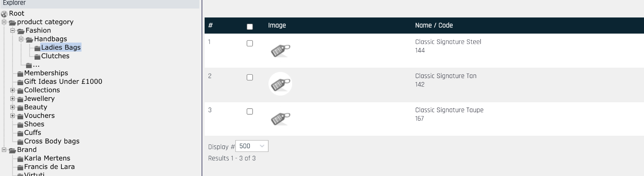Click the Memberships folder icon

point(20,74)
